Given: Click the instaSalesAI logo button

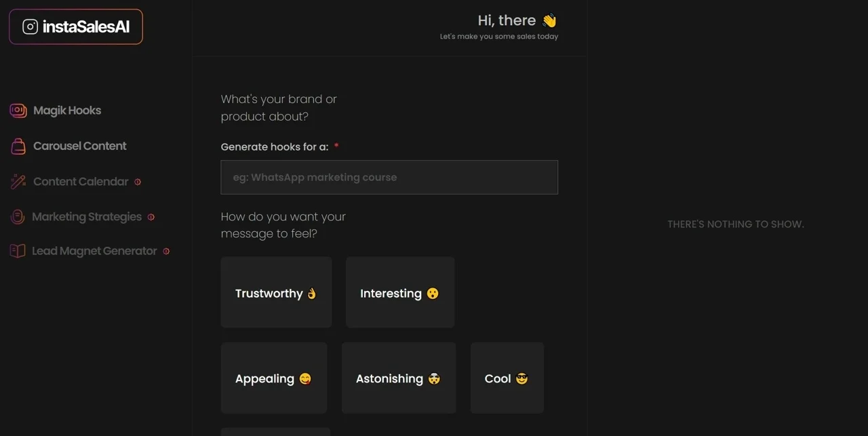Looking at the screenshot, I should coord(76,26).
